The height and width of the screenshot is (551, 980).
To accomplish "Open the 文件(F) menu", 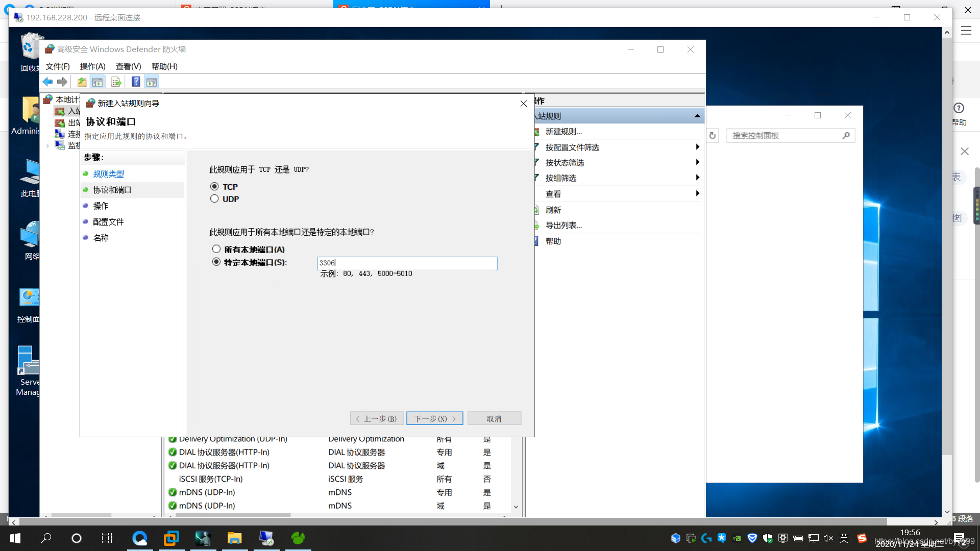I will pyautogui.click(x=58, y=66).
